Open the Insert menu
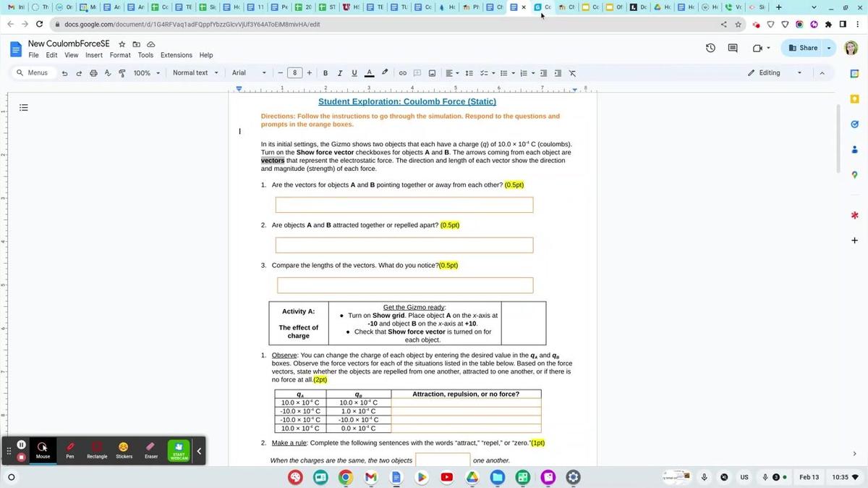The height and width of the screenshot is (488, 868). tap(94, 55)
